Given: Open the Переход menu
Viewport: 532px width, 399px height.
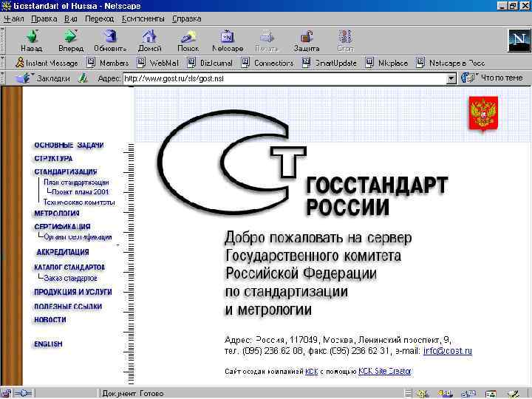Looking at the screenshot, I should coord(100,18).
